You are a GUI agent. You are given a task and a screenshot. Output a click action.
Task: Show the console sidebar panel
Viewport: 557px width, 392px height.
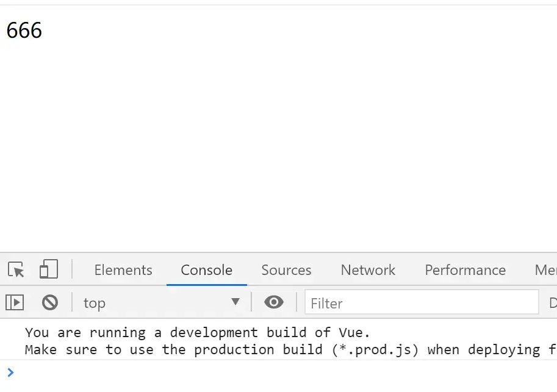[x=15, y=302]
